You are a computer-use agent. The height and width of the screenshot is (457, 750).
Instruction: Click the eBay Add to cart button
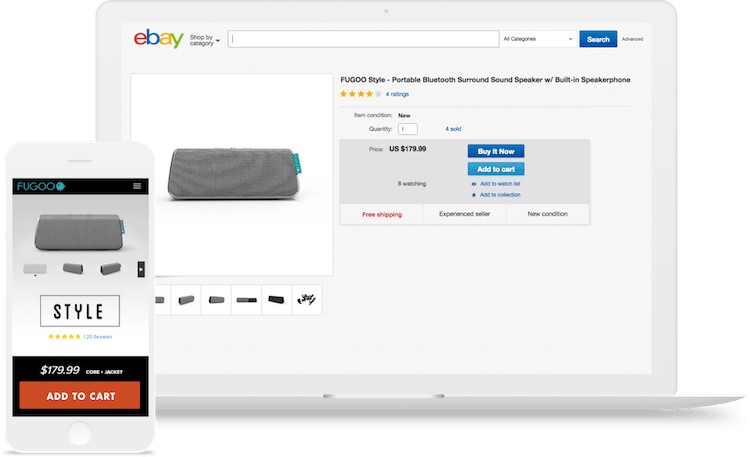click(496, 169)
